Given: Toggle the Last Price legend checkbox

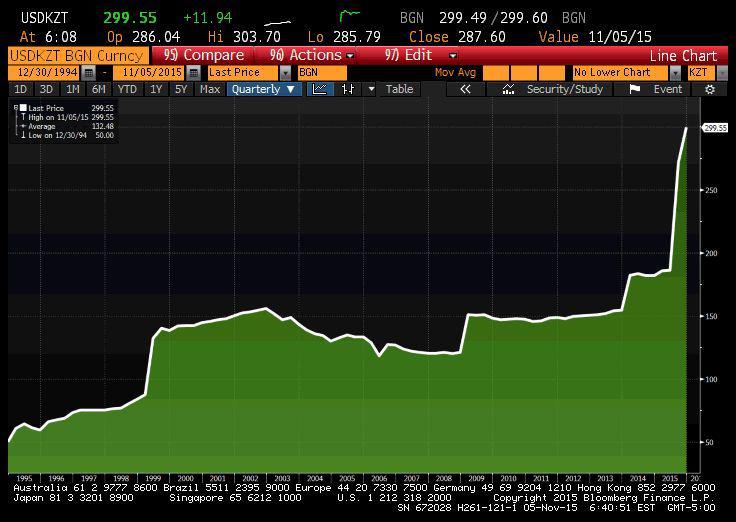Looking at the screenshot, I should [23, 107].
